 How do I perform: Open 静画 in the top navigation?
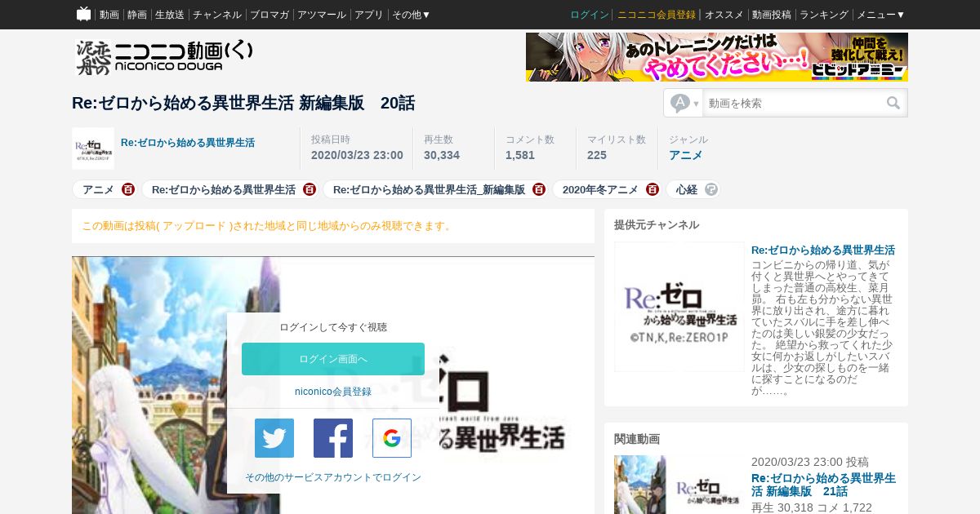(137, 15)
